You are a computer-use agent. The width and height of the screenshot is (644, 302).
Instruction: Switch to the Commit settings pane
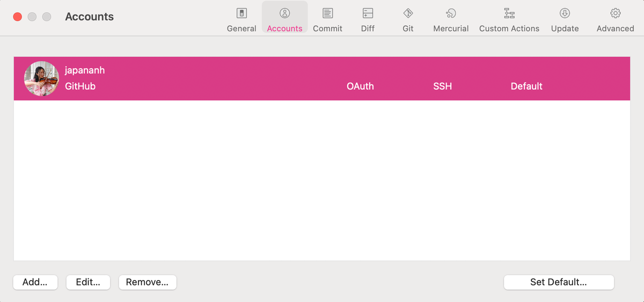327,19
